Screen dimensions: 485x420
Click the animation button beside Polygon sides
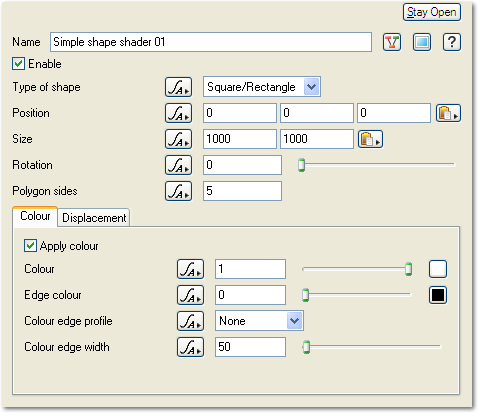178,191
